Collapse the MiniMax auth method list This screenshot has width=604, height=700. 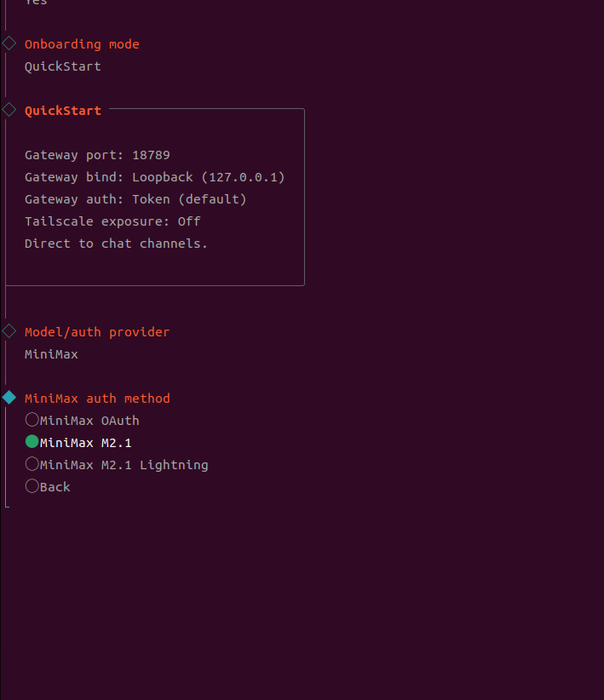click(x=97, y=398)
